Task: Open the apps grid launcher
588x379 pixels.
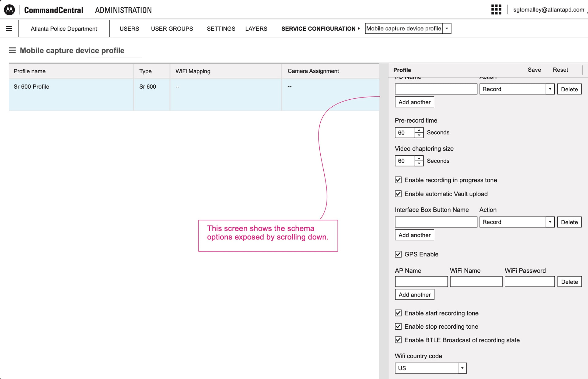Action: tap(496, 10)
